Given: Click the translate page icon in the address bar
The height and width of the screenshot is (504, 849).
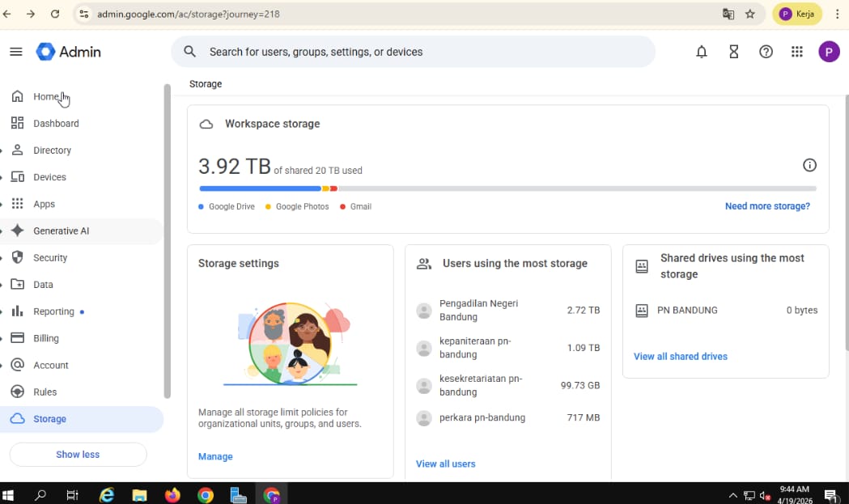Looking at the screenshot, I should click(x=728, y=14).
